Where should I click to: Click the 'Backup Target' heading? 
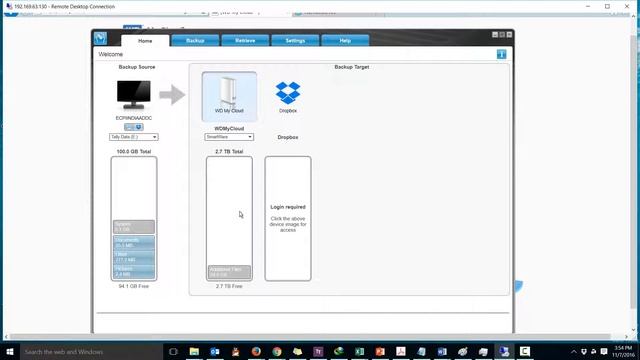tap(352, 67)
